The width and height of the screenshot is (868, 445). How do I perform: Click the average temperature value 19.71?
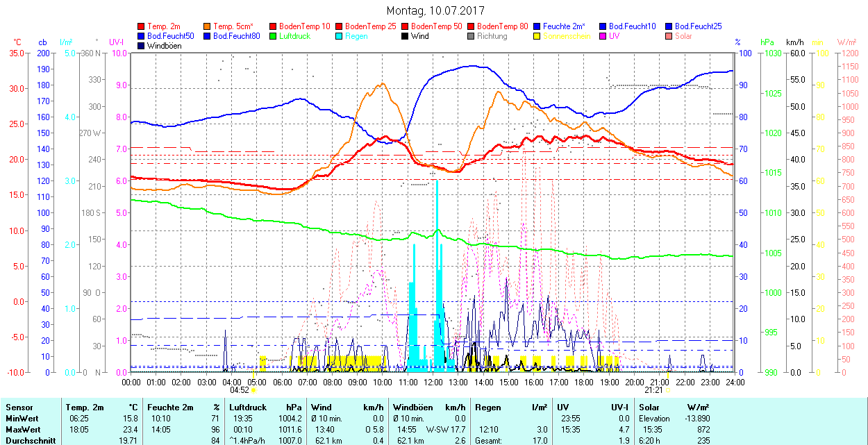click(127, 441)
